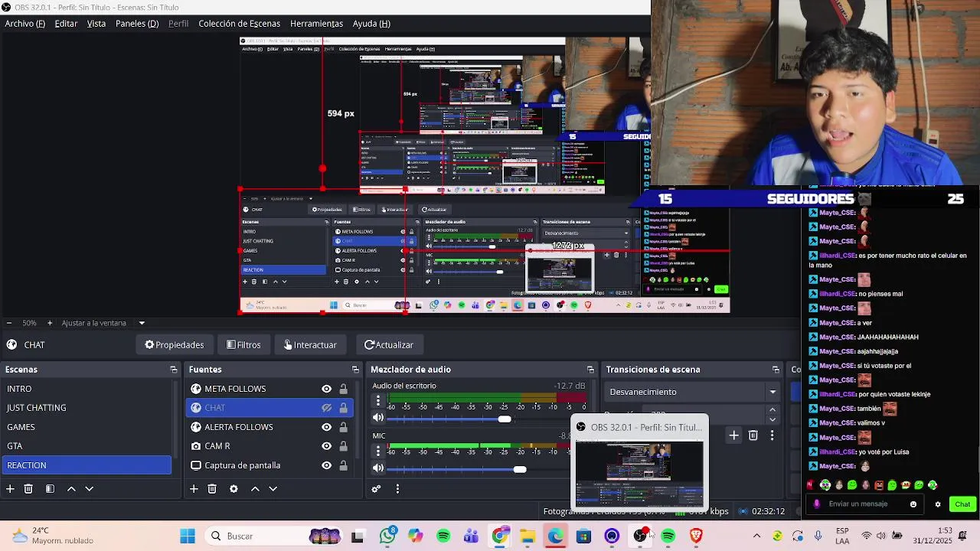Open Colección de Escenas menu
Image resolution: width=980 pixels, height=551 pixels.
click(240, 24)
